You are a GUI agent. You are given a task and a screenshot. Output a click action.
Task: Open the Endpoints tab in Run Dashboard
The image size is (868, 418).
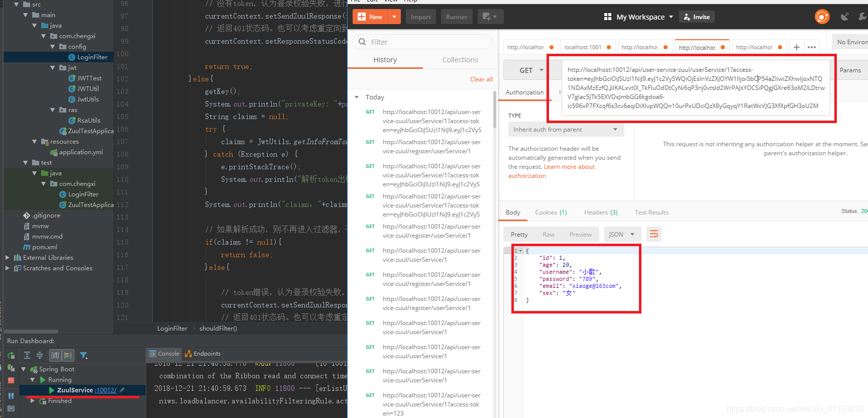(x=203, y=354)
